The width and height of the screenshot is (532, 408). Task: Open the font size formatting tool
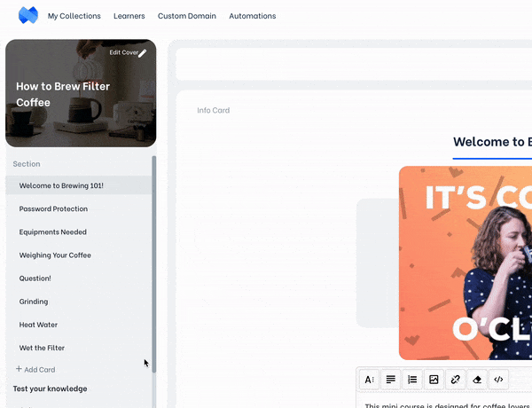click(x=370, y=380)
